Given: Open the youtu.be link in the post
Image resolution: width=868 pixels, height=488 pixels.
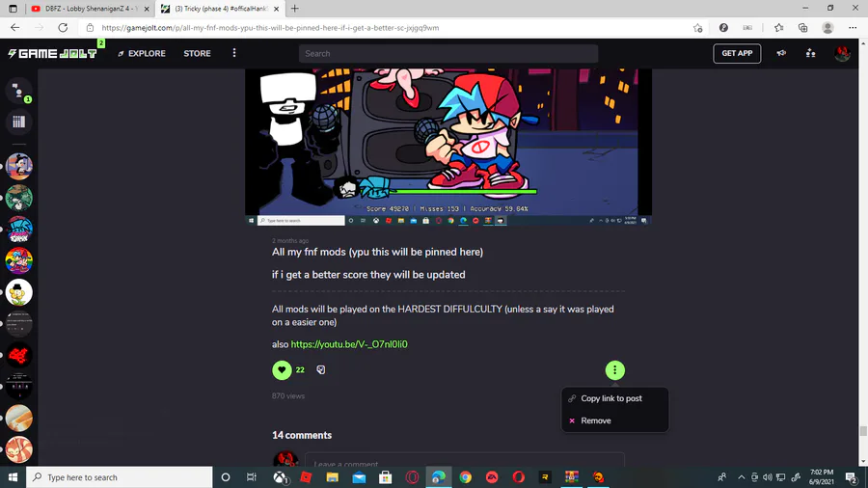Looking at the screenshot, I should [349, 344].
